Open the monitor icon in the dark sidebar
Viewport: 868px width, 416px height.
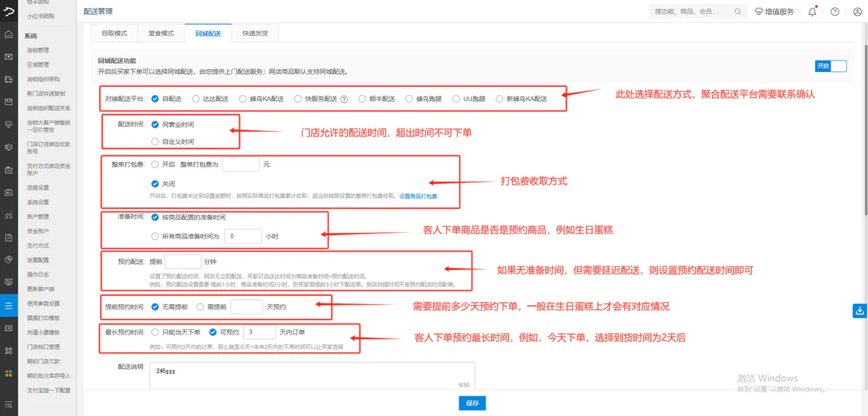(9, 282)
